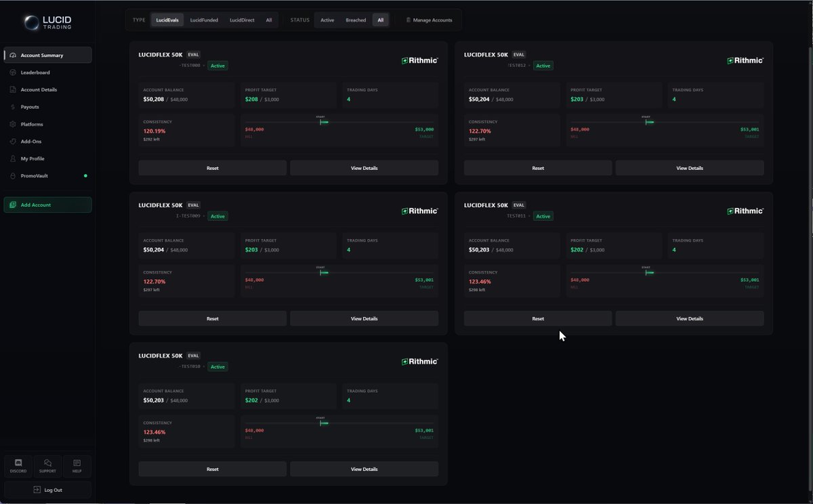Click the TEST010 account ID text

[190, 366]
